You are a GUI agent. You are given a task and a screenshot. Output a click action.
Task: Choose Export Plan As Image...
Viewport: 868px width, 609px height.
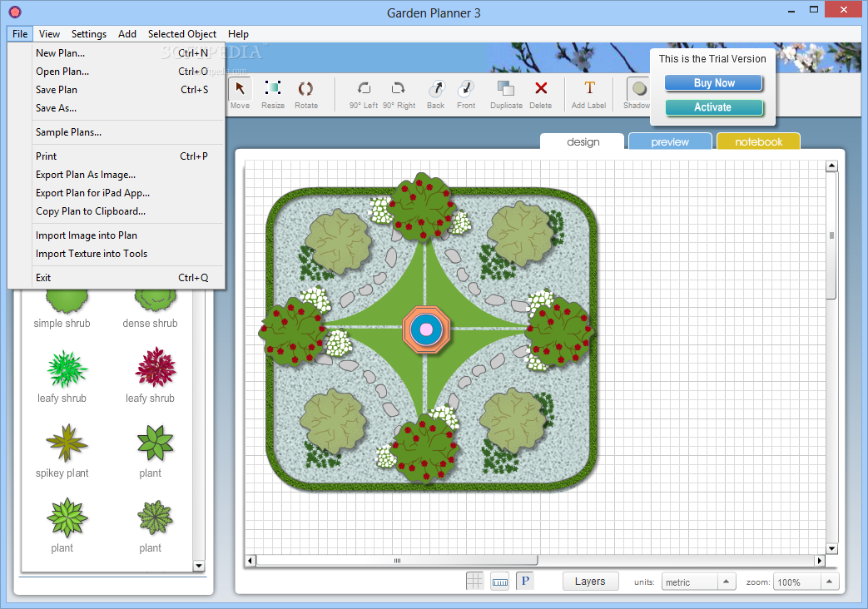117,175
